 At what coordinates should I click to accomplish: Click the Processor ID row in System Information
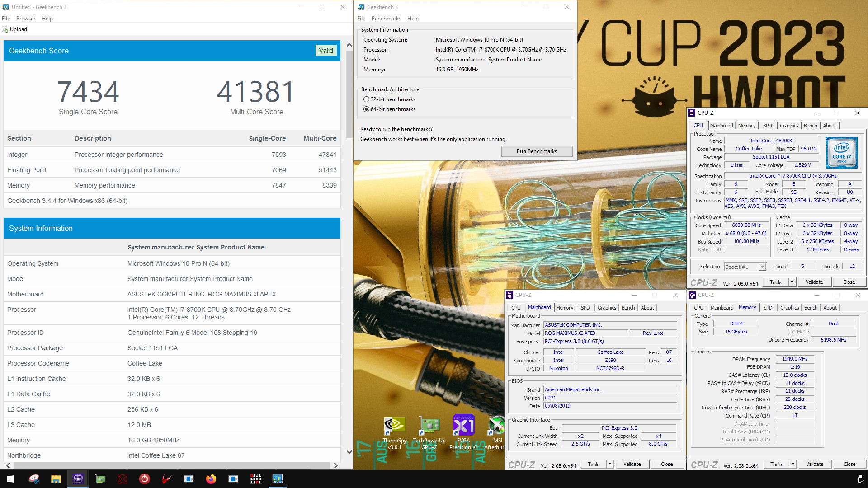click(172, 333)
